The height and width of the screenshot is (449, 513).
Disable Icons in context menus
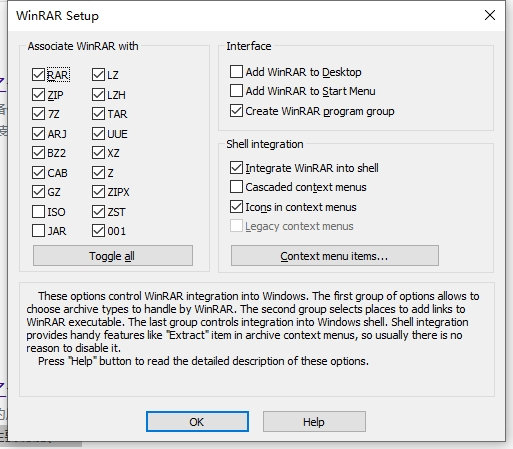click(x=236, y=207)
